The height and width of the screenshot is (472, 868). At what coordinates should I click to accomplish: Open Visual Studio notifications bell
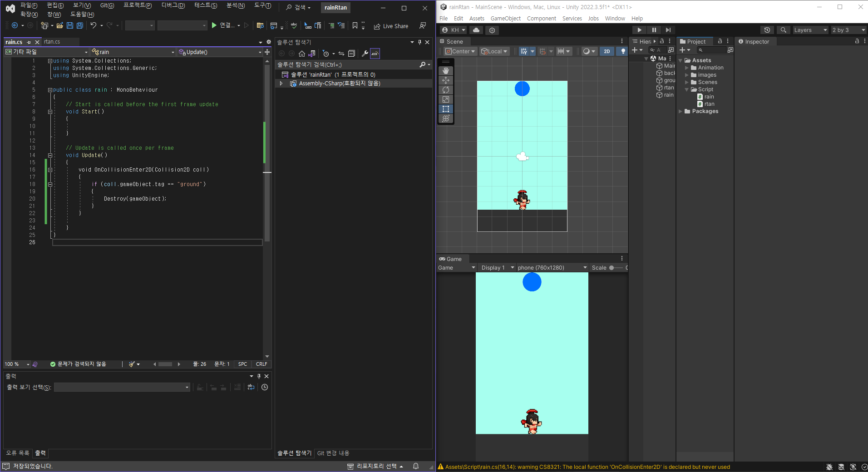pyautogui.click(x=416, y=466)
